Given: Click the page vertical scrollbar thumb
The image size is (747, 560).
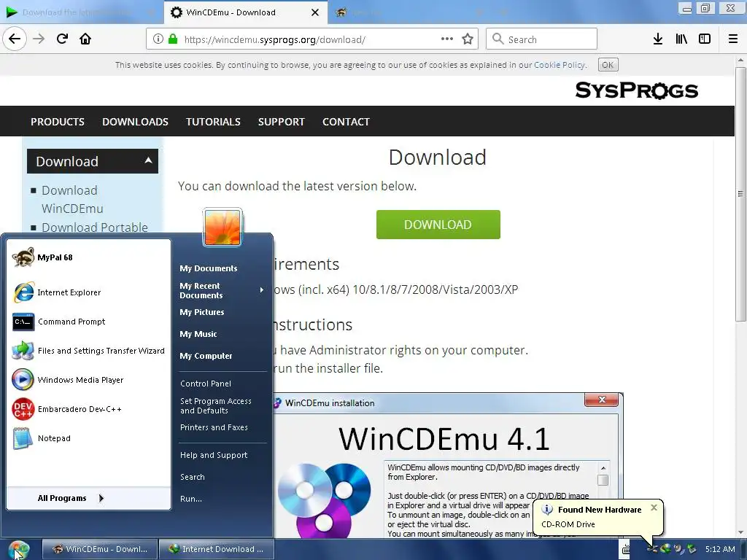Looking at the screenshot, I should point(740,194).
